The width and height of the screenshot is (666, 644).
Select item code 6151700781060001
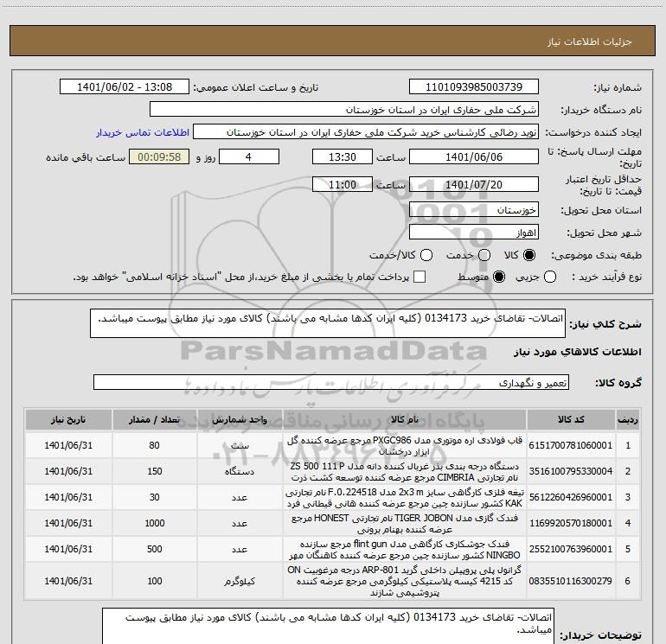tap(571, 445)
